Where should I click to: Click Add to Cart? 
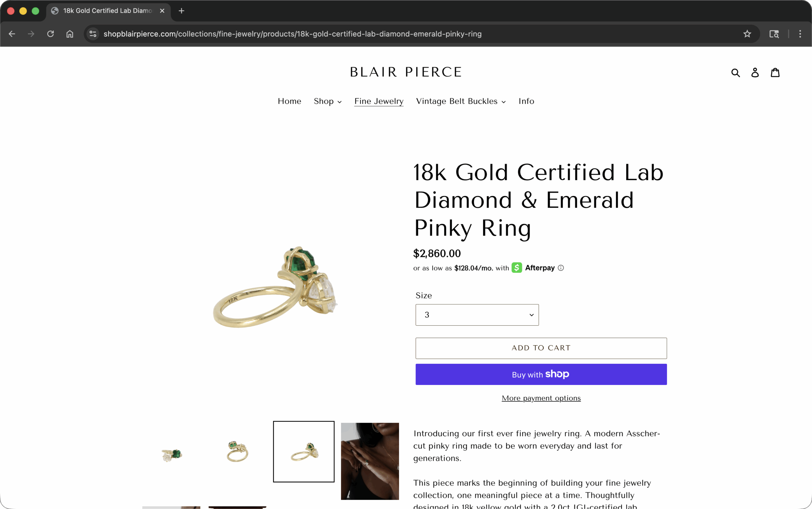point(541,348)
